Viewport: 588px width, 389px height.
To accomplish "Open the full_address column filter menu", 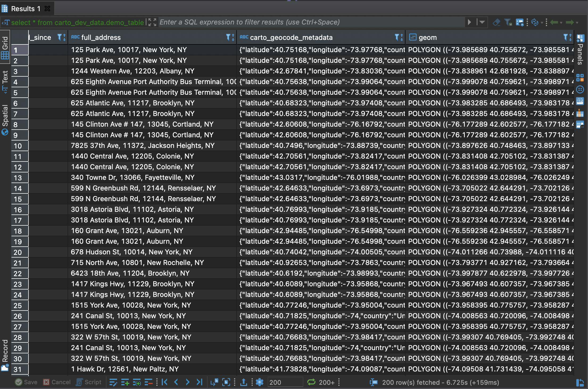I will [x=228, y=37].
